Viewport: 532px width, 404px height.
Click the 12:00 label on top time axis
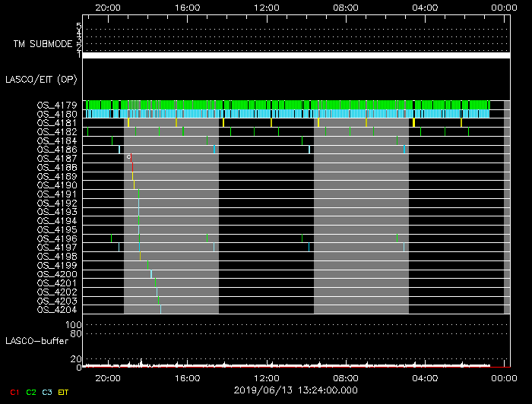266,7
